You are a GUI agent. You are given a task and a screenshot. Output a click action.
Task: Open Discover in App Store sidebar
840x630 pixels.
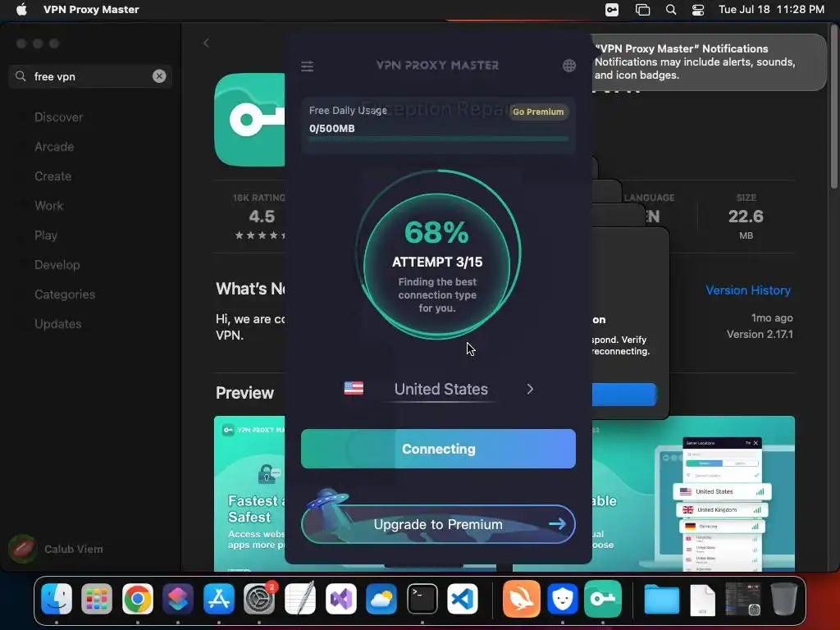58,117
